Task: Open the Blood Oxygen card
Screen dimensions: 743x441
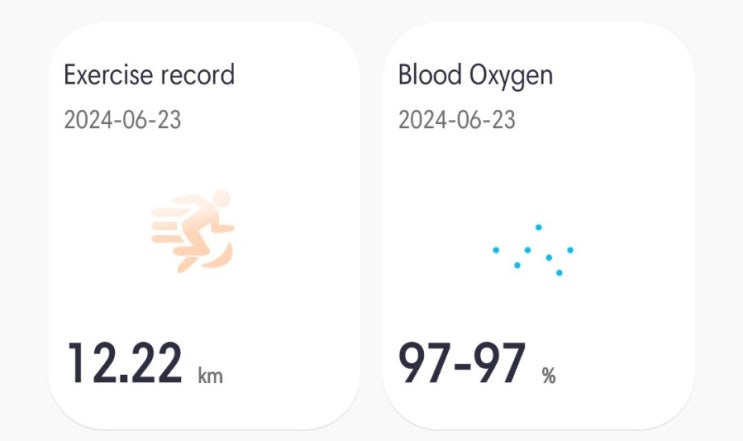Action: 538,225
